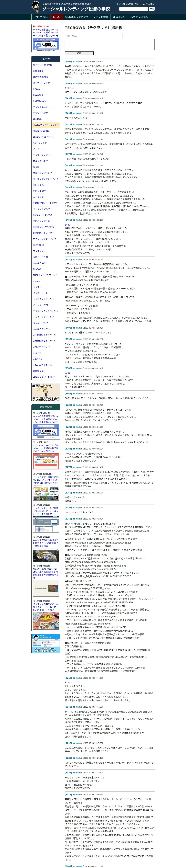Screen dimensions: 186x868
Task: Open the Funds board link
Action: coord(46,167)
